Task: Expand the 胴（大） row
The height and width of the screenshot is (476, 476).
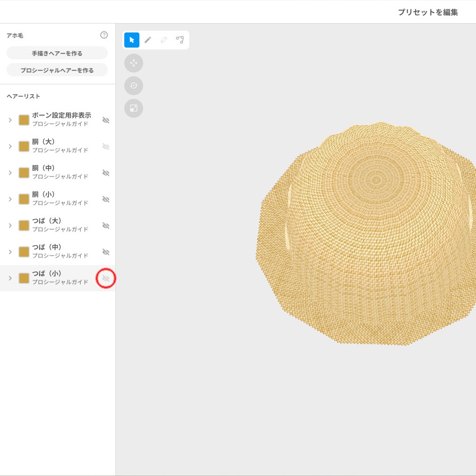Action: click(x=10, y=146)
